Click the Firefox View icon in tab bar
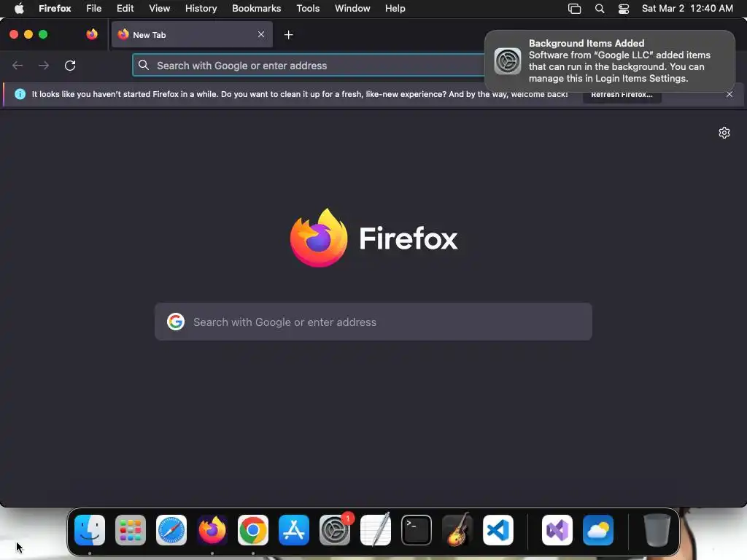Screen dimensions: 747x560 click(92, 34)
